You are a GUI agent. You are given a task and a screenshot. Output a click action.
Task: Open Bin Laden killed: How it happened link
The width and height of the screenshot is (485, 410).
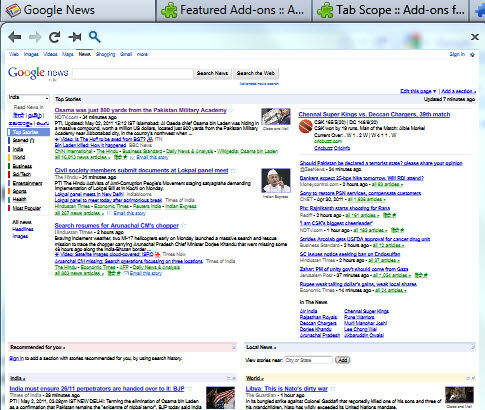click(90, 145)
